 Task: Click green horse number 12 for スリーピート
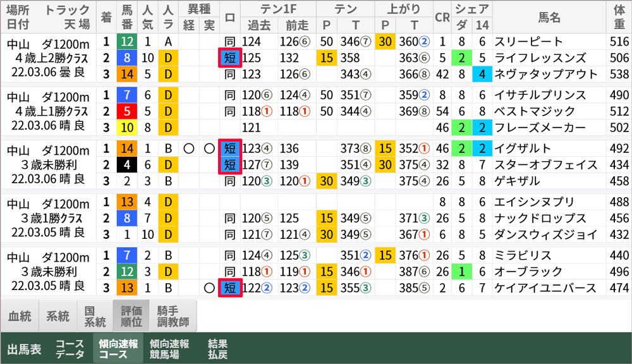click(127, 42)
